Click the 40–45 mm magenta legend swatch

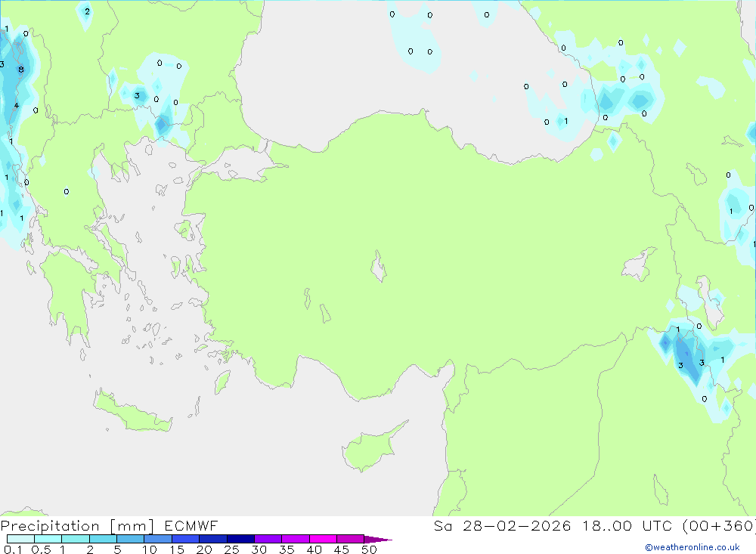(323, 539)
